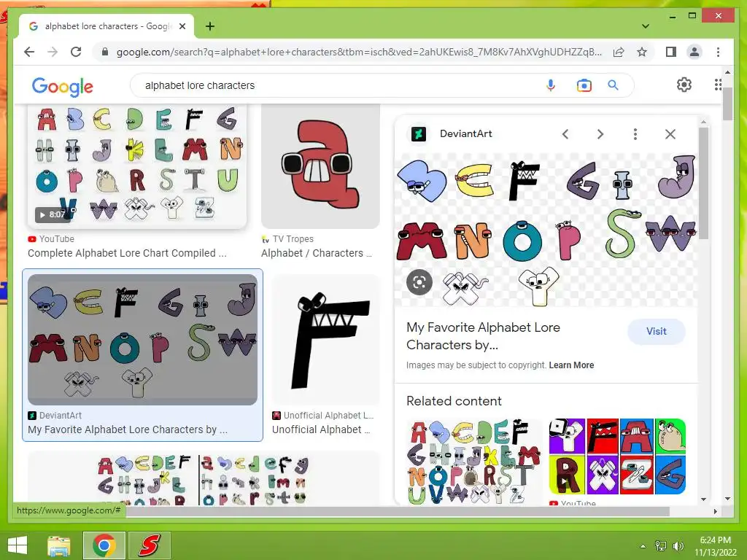Click the forward navigation arrow in Chrome

pyautogui.click(x=53, y=52)
